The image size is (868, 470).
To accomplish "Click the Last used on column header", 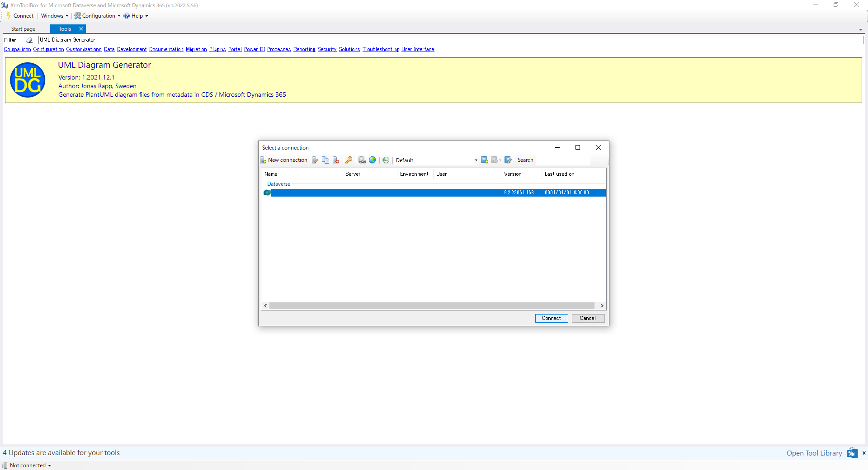I will click(x=573, y=174).
